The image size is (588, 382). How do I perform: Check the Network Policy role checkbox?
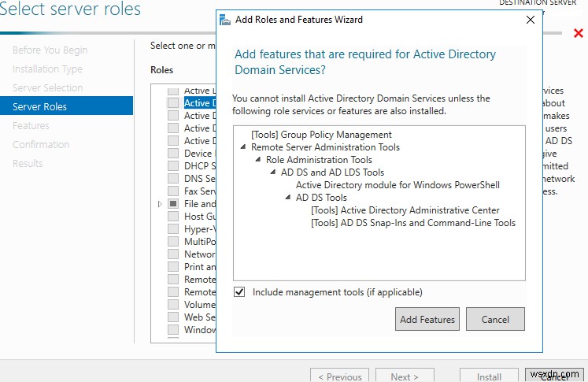pos(173,254)
